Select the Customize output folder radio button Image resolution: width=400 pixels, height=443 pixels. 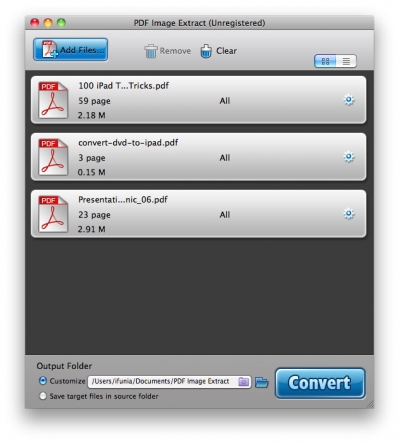click(x=43, y=381)
